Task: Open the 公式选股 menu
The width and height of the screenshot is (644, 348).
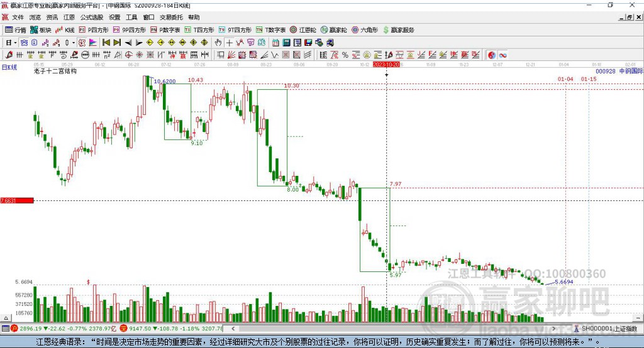Action: [92, 17]
